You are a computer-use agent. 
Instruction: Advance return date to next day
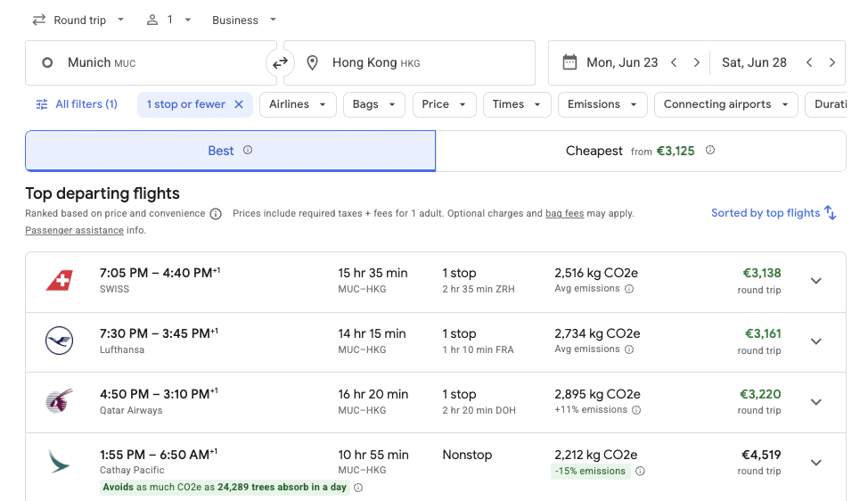(831, 62)
